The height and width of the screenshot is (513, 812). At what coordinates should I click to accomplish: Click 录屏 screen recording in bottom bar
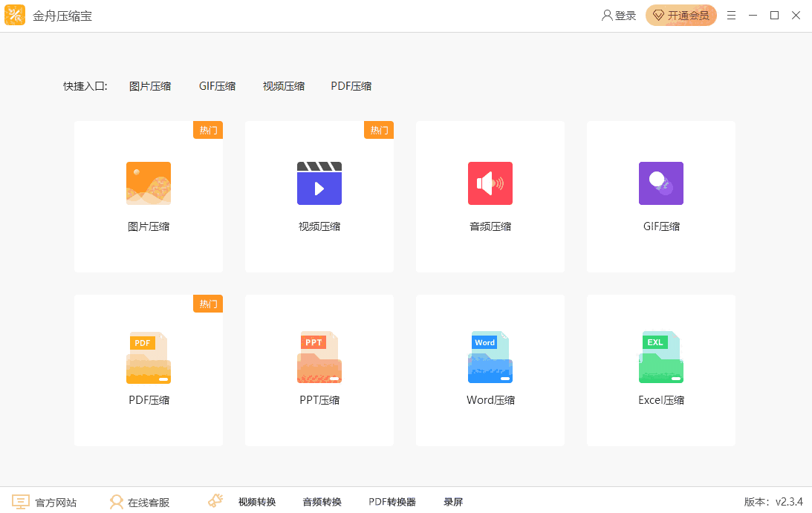point(453,502)
